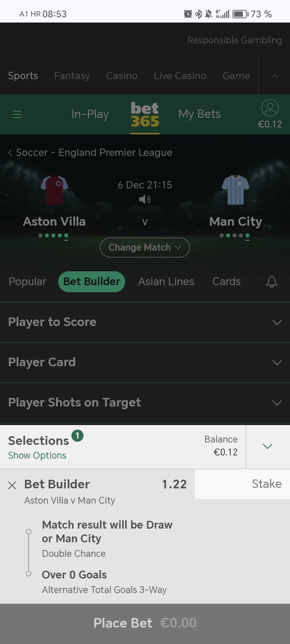Tap the bet365 logo

145,115
